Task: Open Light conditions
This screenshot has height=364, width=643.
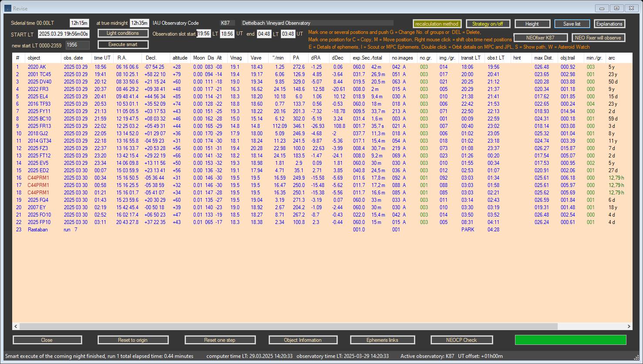Action: click(123, 33)
